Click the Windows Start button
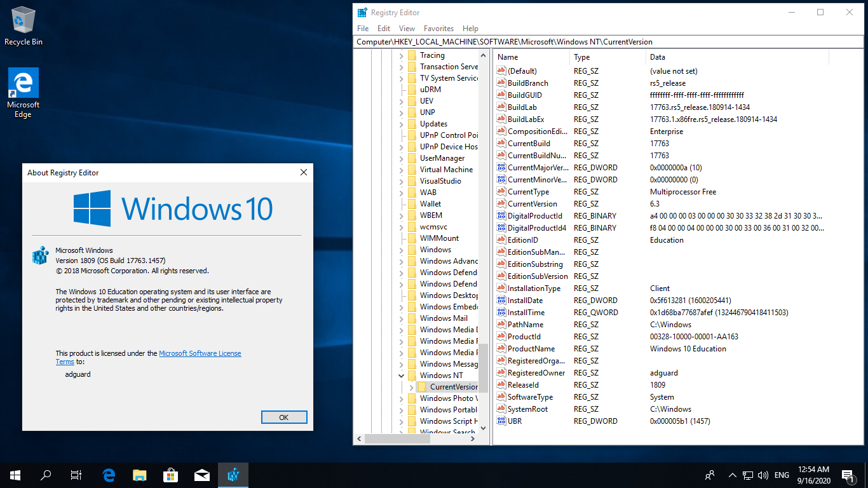Viewport: 868px width, 488px height. point(15,475)
